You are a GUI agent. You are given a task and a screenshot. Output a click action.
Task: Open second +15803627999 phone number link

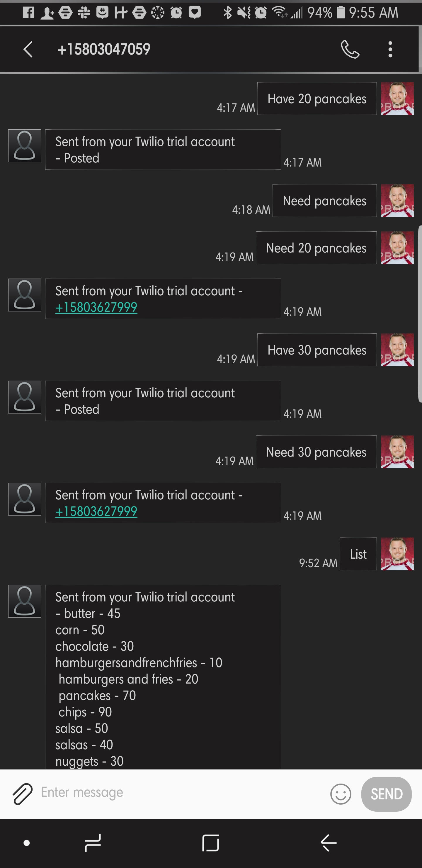click(96, 511)
